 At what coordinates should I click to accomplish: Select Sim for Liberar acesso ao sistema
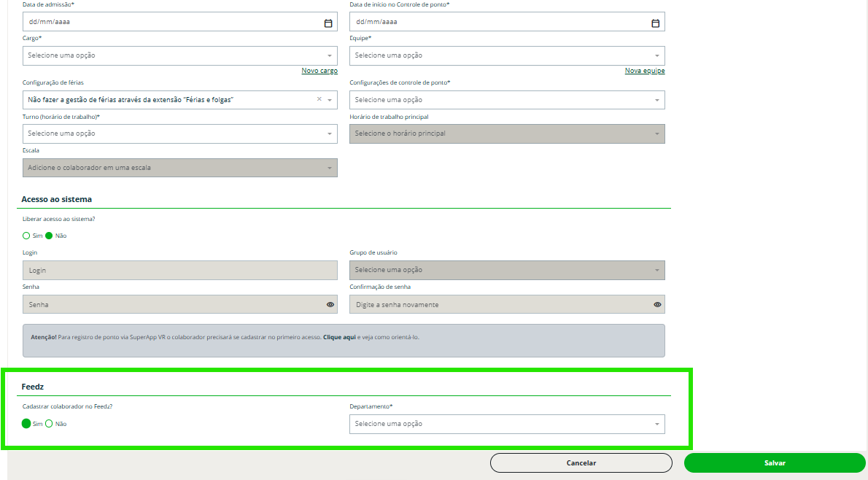coord(27,236)
